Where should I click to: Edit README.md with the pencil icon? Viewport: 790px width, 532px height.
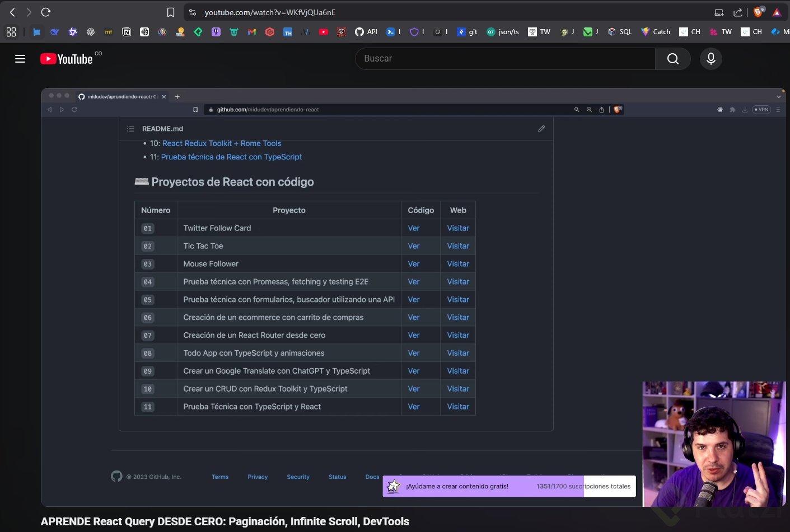(541, 129)
